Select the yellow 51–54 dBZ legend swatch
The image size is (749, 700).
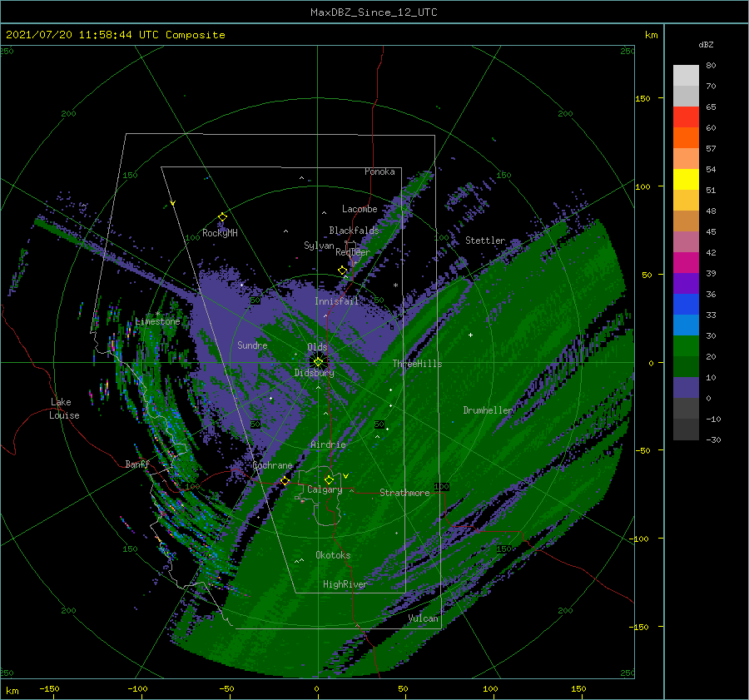point(686,179)
